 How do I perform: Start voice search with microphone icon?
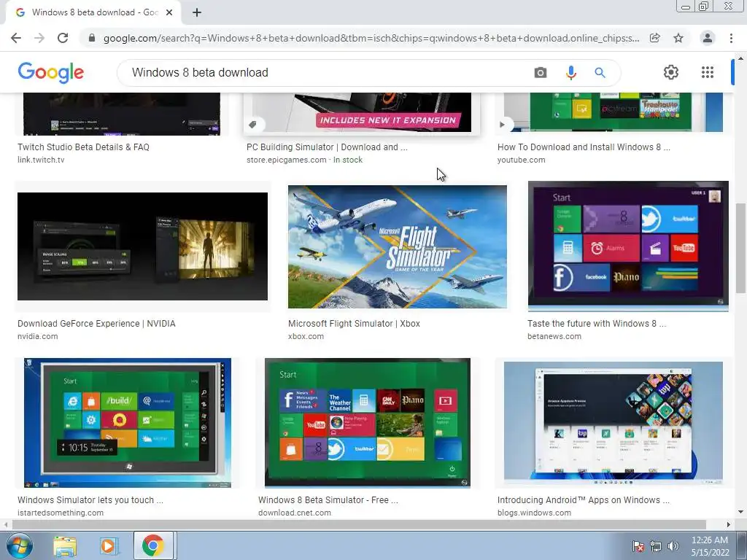click(570, 72)
